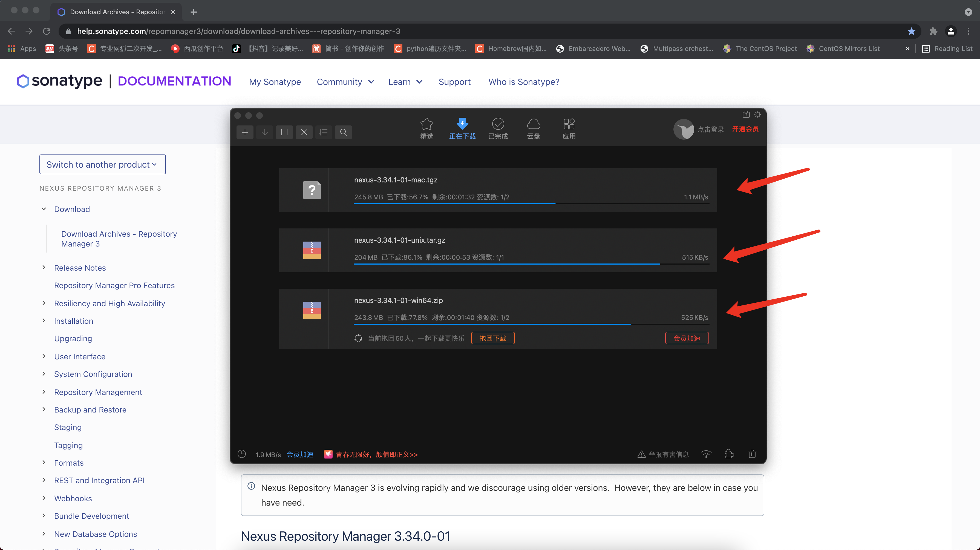Click the 开通会员 membership link
The image size is (980, 550).
coord(745,129)
